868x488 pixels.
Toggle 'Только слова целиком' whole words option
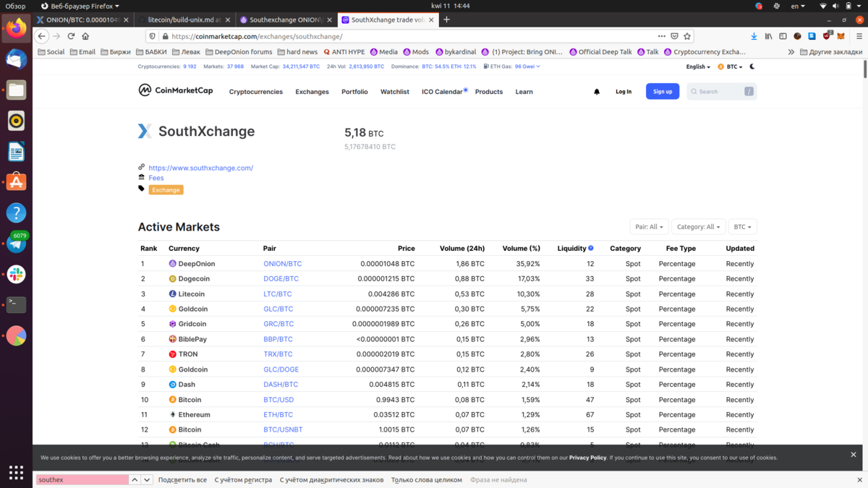[x=426, y=479]
